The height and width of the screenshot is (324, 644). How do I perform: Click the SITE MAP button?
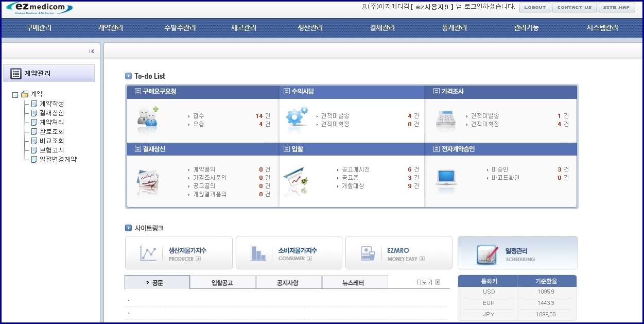tap(617, 7)
